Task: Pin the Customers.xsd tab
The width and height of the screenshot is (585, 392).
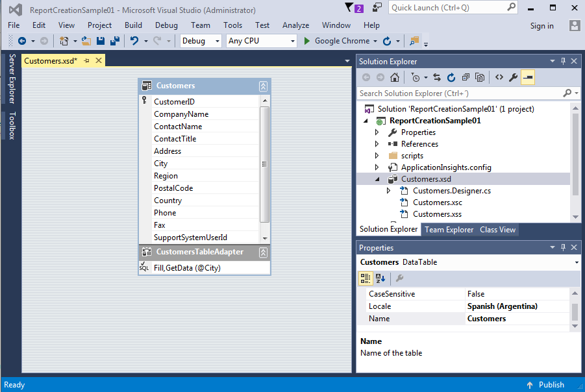Action: [x=86, y=61]
